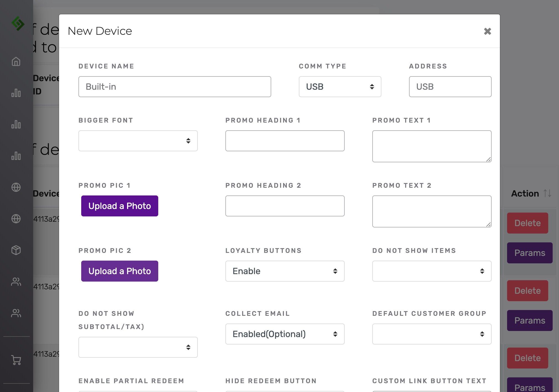Image resolution: width=559 pixels, height=392 pixels.
Task: Click the Collect Email label
Action: coord(258,314)
